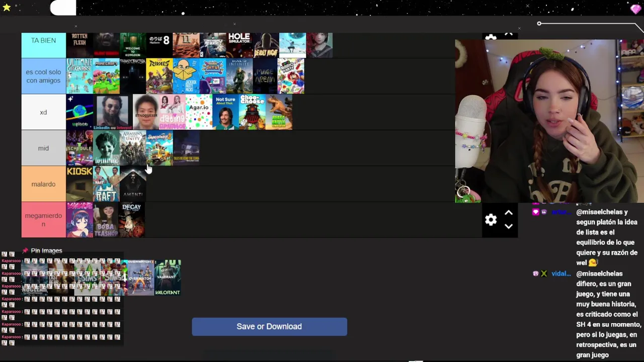Click the Hole Simulator cover
Image resolution: width=644 pixels, height=362 pixels.
239,45
